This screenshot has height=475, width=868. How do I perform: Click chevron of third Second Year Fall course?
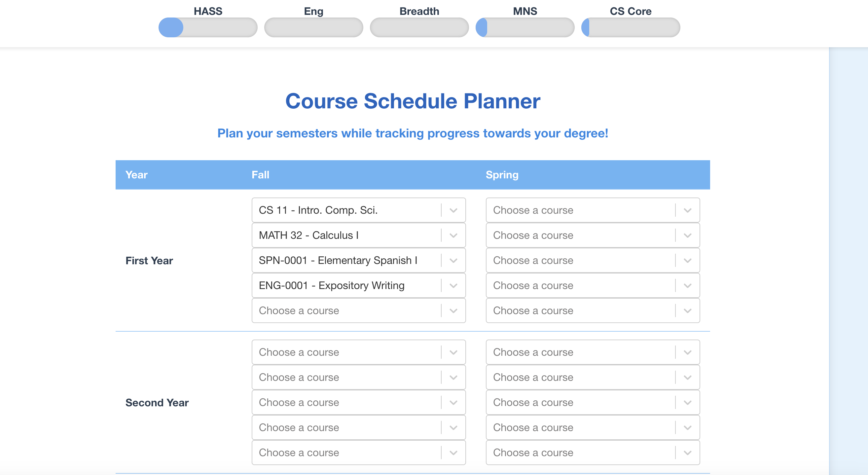453,403
